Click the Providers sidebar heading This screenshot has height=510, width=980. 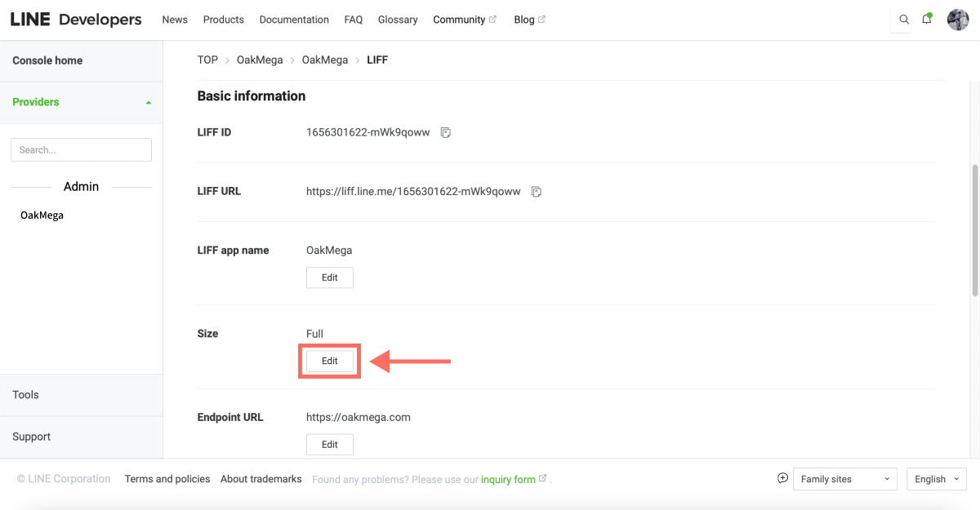click(x=36, y=102)
